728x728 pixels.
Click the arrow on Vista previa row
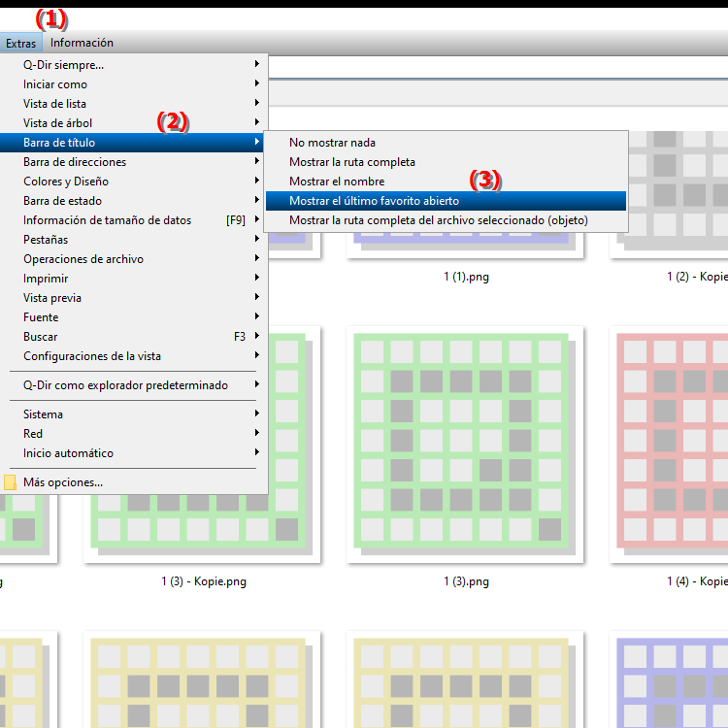pyautogui.click(x=257, y=297)
